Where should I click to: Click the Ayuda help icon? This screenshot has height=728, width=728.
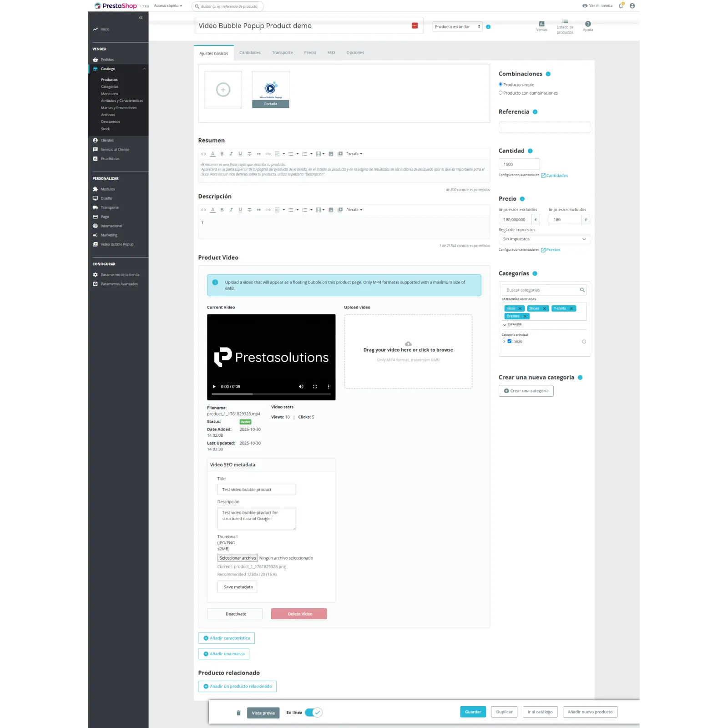click(x=588, y=24)
